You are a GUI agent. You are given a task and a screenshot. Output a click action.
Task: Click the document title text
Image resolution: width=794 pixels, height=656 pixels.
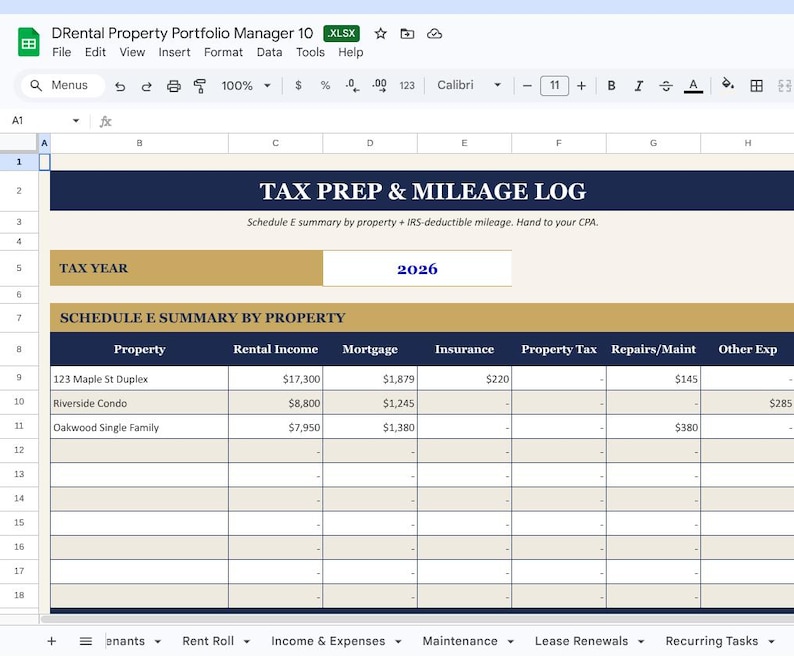[x=182, y=33]
